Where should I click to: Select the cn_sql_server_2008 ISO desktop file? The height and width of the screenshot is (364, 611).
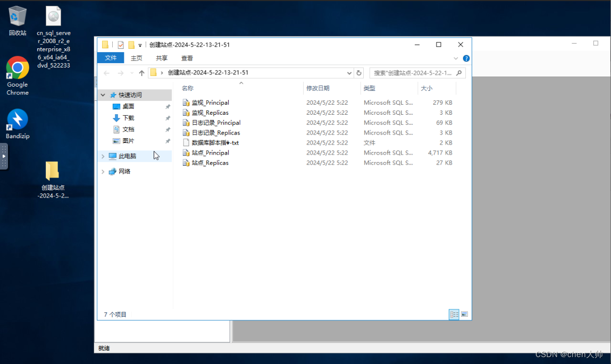pyautogui.click(x=53, y=37)
